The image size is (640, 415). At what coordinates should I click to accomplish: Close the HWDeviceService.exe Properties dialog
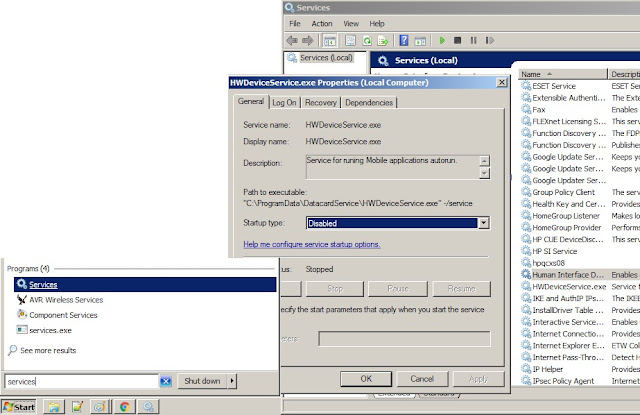tap(502, 82)
